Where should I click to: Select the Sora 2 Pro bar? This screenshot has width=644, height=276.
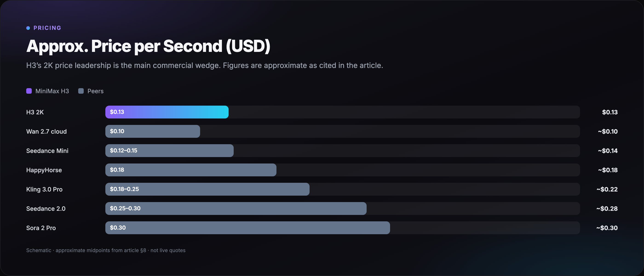(247, 228)
